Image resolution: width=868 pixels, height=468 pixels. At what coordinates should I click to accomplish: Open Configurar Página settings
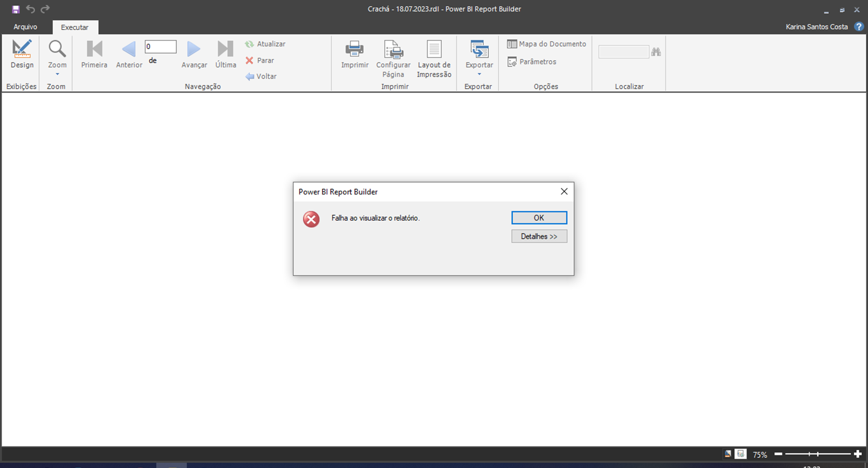[393, 59]
